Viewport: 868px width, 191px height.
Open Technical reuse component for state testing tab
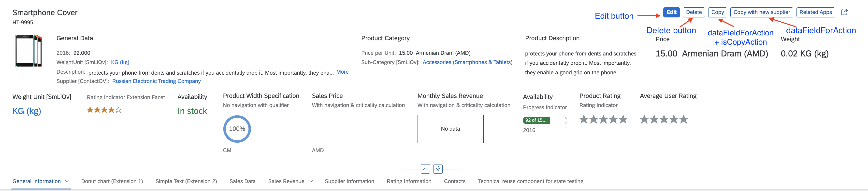pos(530,181)
